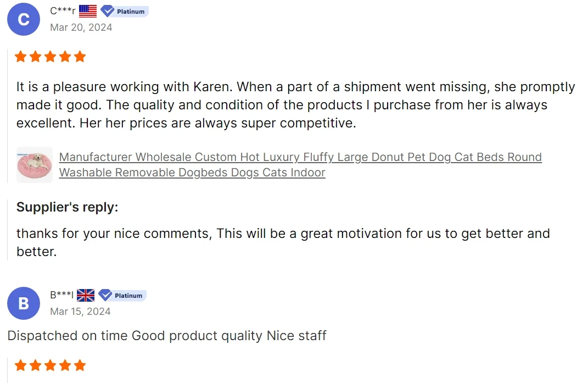
Task: Click the blue C avatar circle
Action: [x=24, y=19]
